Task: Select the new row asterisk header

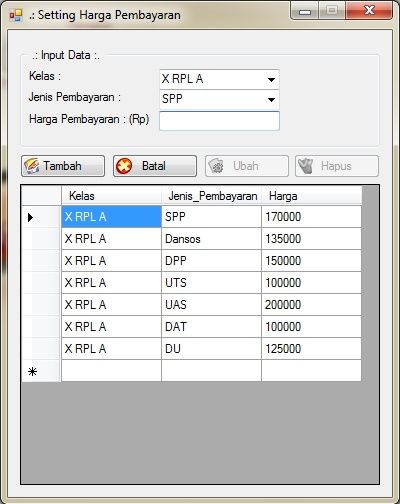Action: [41, 371]
